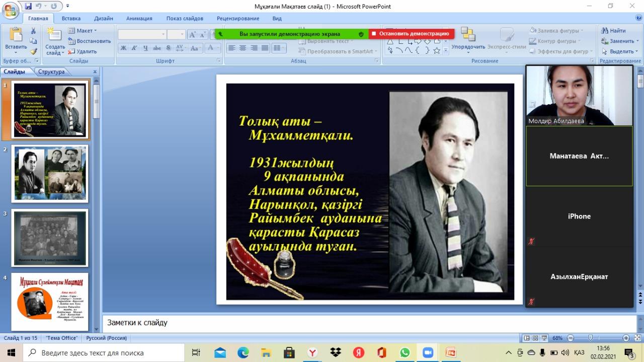Expand the Выделить selection dropdown
The width and height of the screenshot is (644, 362).
620,51
